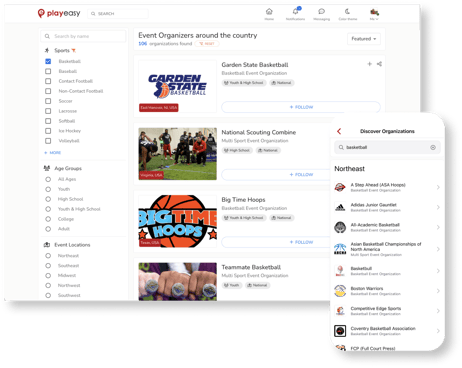Select the High School radio button

48,199
